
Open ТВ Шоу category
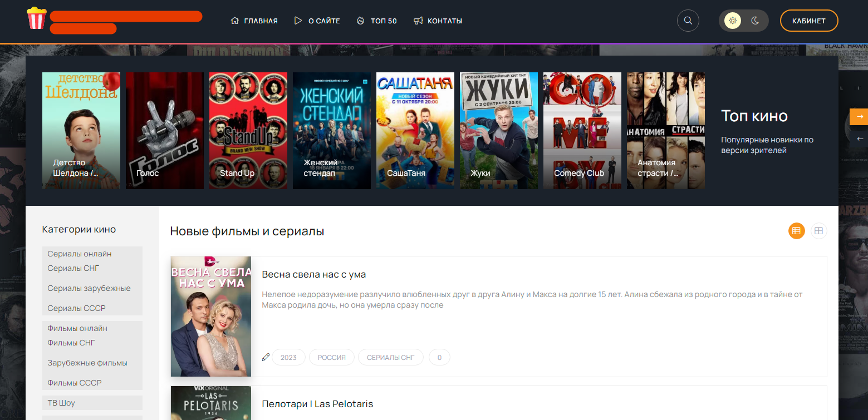point(61,403)
